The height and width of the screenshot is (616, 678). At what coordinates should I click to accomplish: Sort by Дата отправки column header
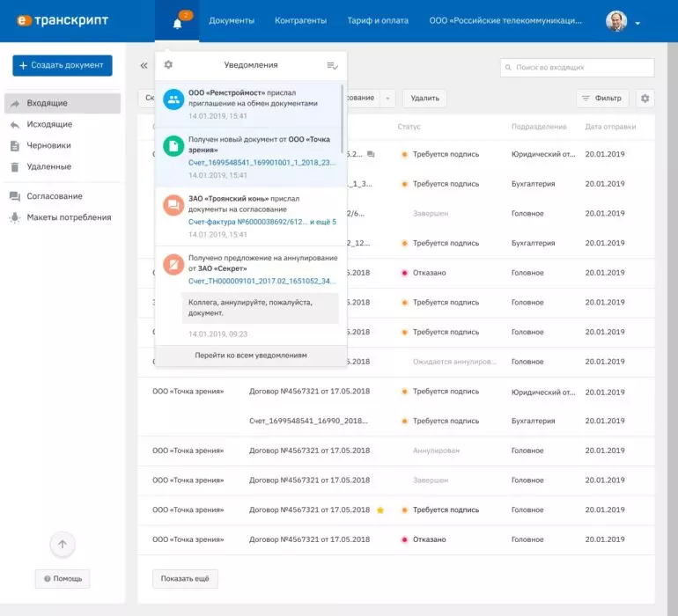(x=610, y=127)
